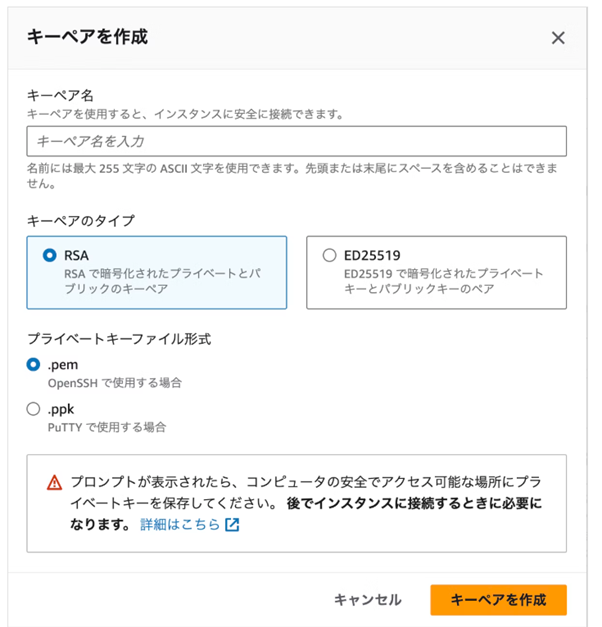Click the external link icon after 詳細はこちら

(232, 524)
